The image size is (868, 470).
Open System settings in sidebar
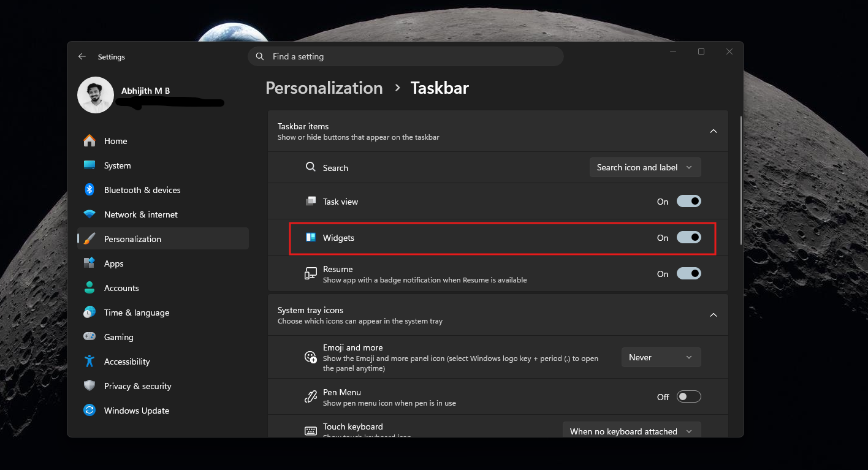[x=163, y=165]
